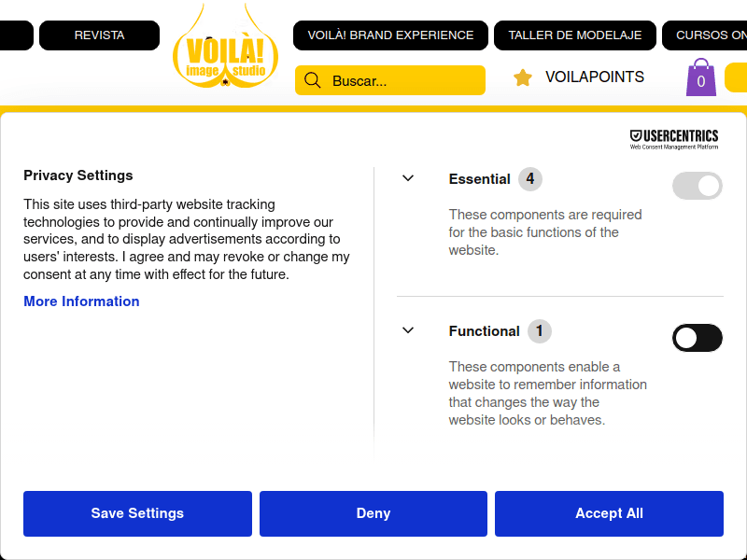Open the Voilà Image Studio logo homepage

(x=225, y=51)
